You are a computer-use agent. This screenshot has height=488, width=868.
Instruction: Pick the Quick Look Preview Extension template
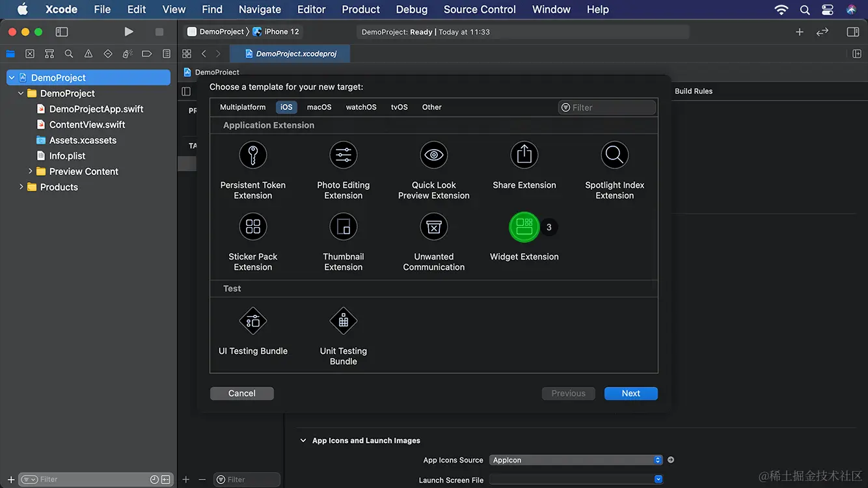(x=434, y=156)
